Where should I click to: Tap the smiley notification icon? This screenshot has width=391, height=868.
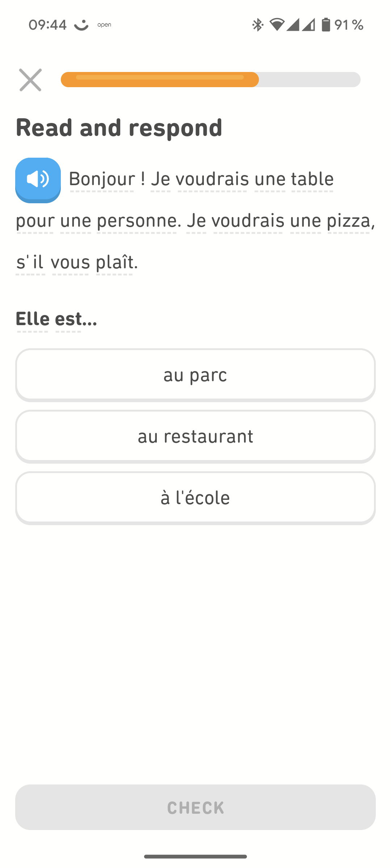[81, 25]
